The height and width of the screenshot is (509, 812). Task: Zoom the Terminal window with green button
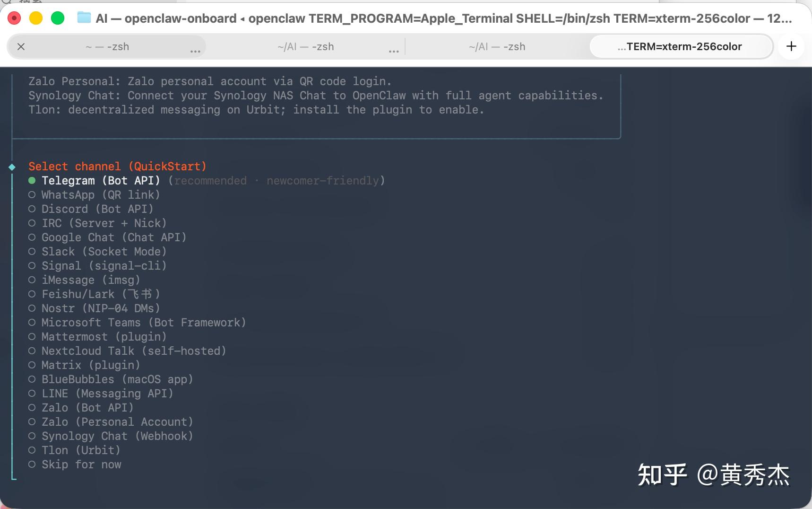pos(58,18)
